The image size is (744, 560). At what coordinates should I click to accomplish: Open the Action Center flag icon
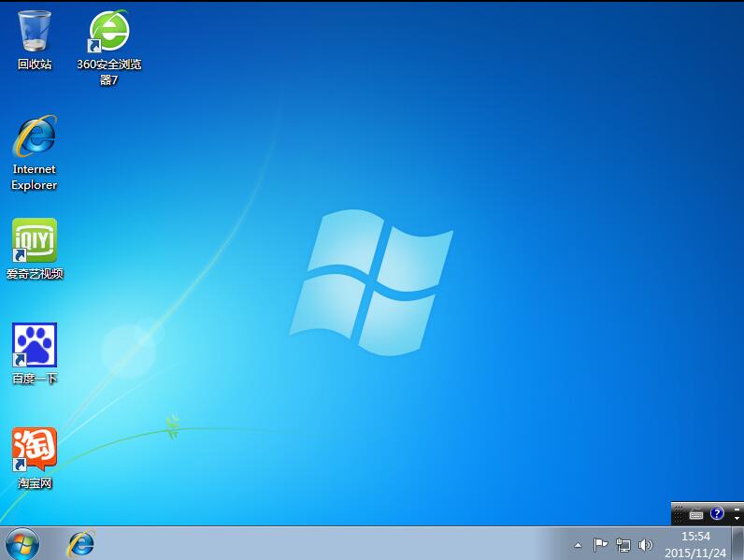600,544
